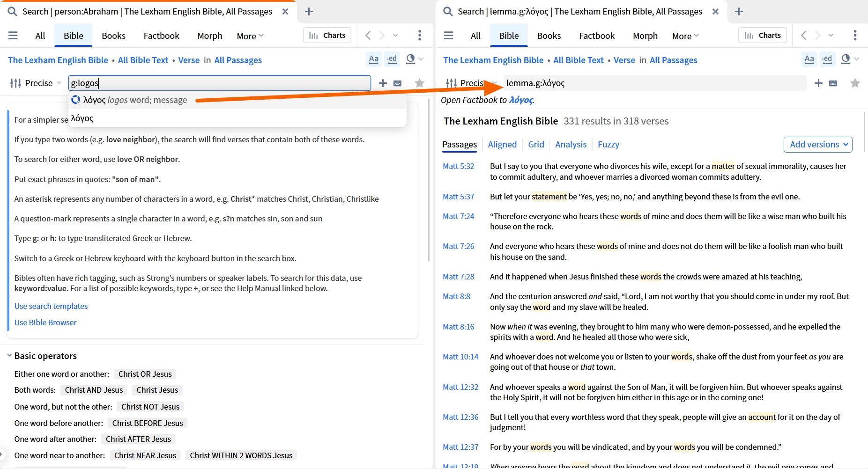Toggle match all word forms in right panel
868x469 pixels.
tap(827, 59)
